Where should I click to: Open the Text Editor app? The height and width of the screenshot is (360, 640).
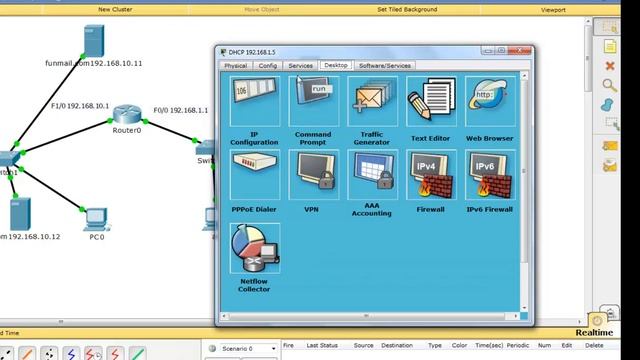431,101
